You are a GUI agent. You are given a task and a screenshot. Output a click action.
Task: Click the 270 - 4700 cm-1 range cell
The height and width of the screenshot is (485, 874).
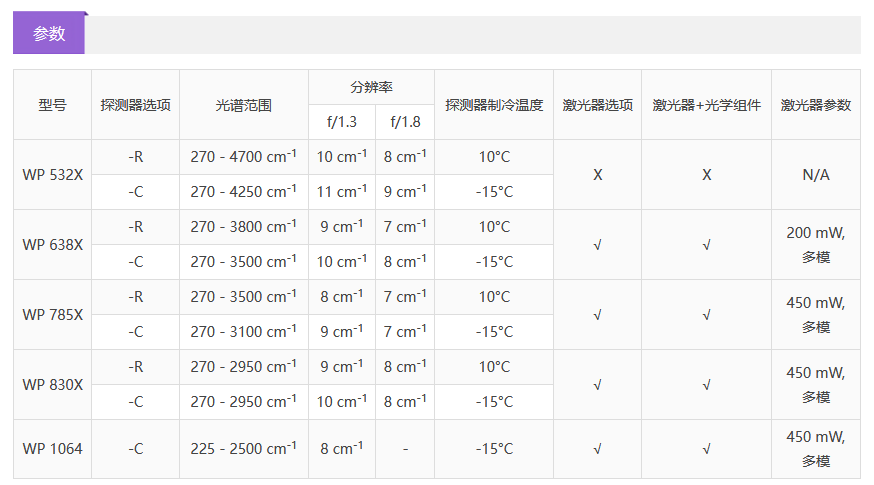tap(243, 157)
